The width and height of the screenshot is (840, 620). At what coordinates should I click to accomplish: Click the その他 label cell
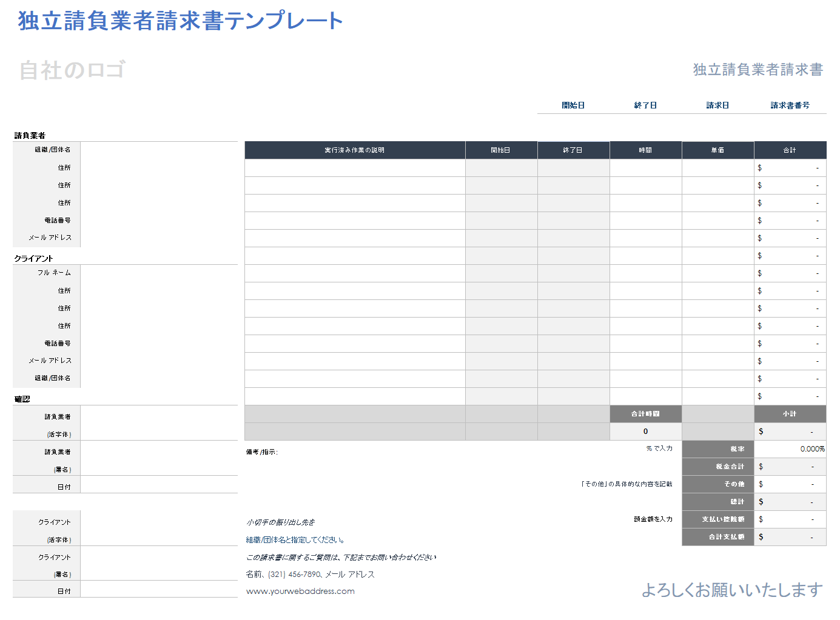pos(717,484)
